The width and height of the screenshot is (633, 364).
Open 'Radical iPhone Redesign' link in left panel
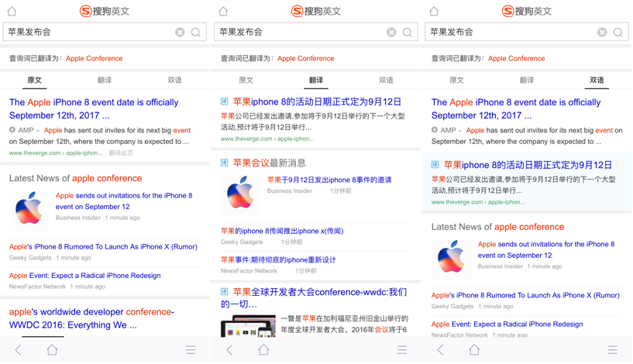pos(84,276)
